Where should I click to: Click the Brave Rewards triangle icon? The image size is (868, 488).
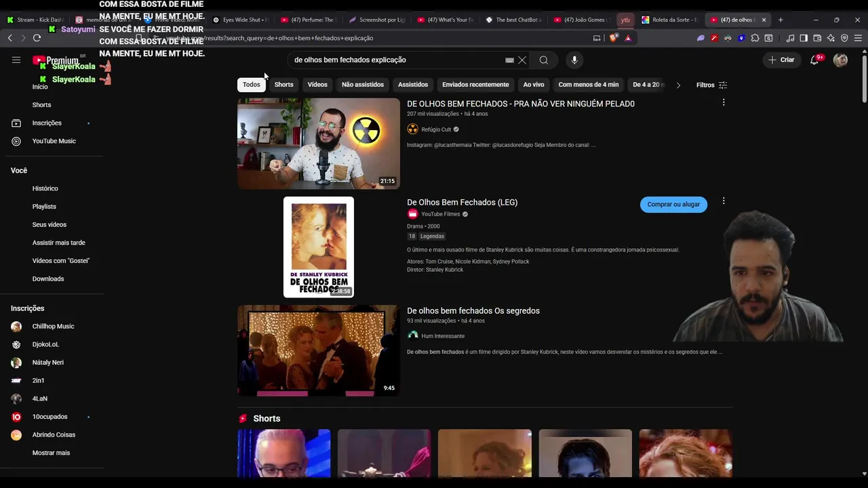point(628,38)
